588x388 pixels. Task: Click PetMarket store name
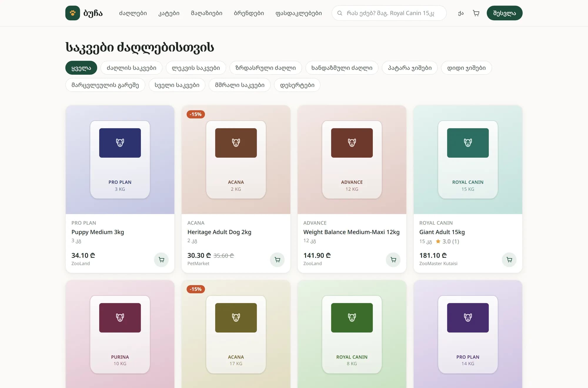pyautogui.click(x=198, y=264)
